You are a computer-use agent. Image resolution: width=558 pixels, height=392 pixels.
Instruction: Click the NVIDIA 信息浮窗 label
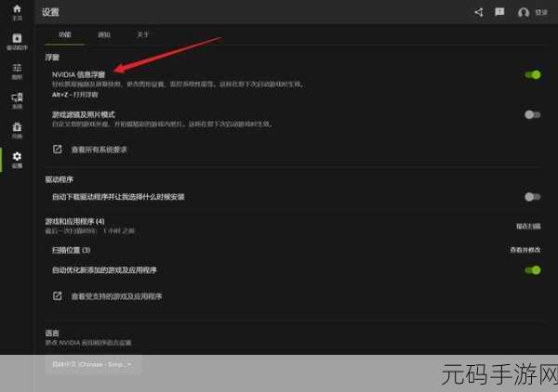pos(78,74)
